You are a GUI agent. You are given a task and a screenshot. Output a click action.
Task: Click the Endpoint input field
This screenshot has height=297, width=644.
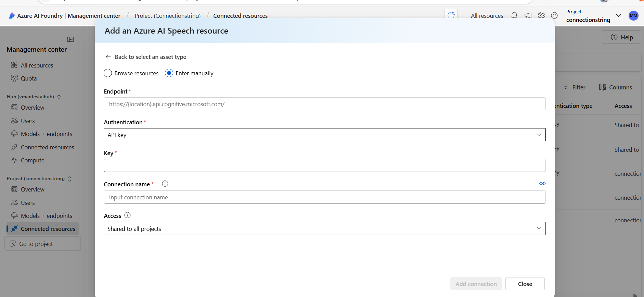pos(324,104)
